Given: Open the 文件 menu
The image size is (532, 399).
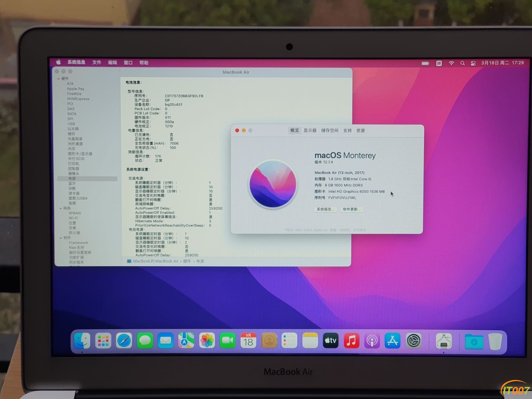Looking at the screenshot, I should tap(97, 62).
